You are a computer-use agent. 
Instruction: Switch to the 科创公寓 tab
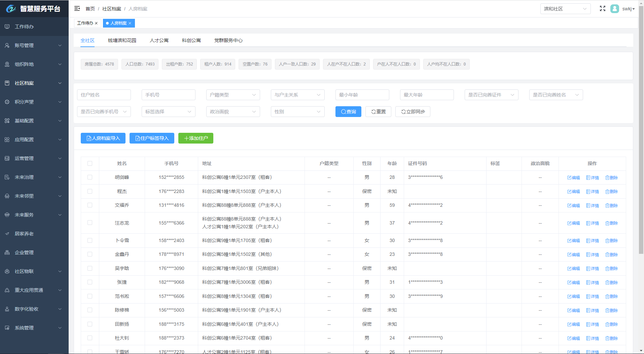pyautogui.click(x=191, y=40)
